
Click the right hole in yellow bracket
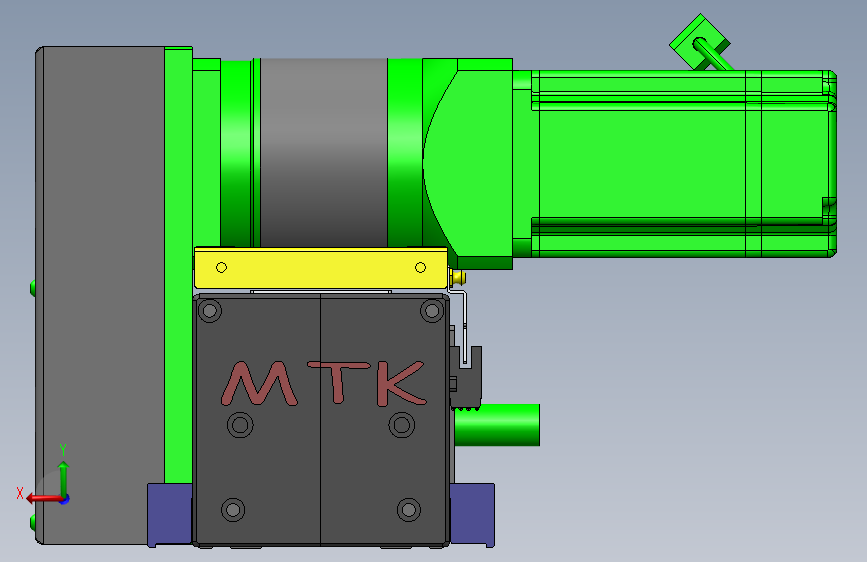420,268
